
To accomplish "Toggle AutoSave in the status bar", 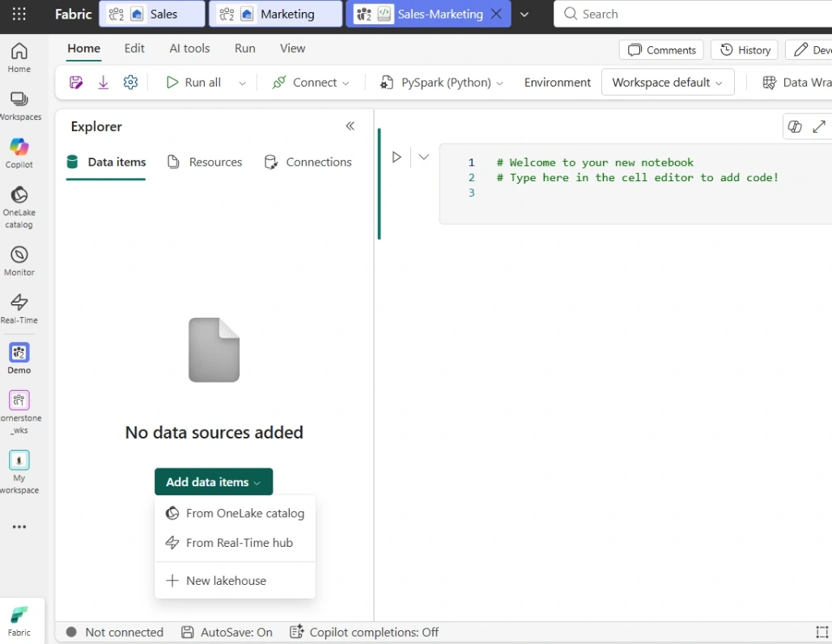I will pos(227,632).
